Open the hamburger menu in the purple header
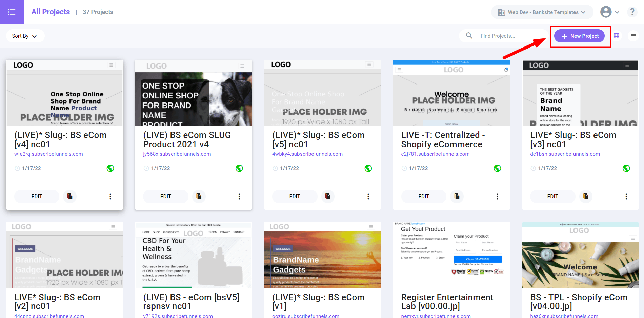Viewport: 644px width, 318px height. [x=12, y=12]
